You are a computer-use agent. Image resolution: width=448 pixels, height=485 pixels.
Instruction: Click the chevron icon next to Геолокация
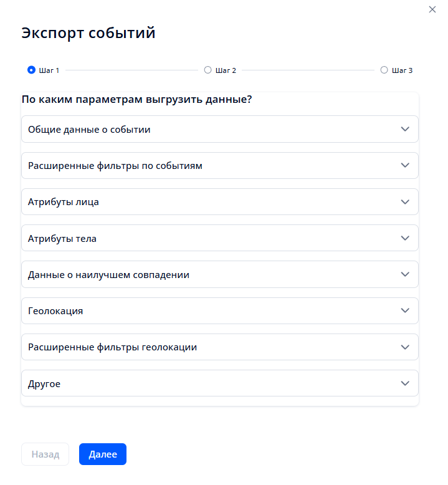point(405,310)
